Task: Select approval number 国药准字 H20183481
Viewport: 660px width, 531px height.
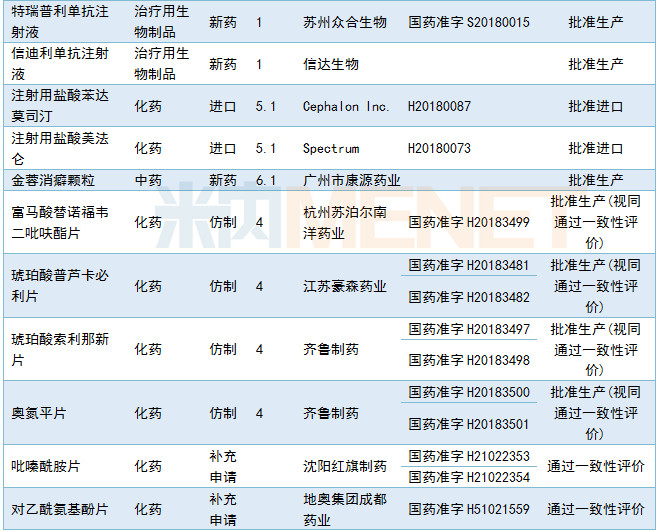Action: click(469, 266)
